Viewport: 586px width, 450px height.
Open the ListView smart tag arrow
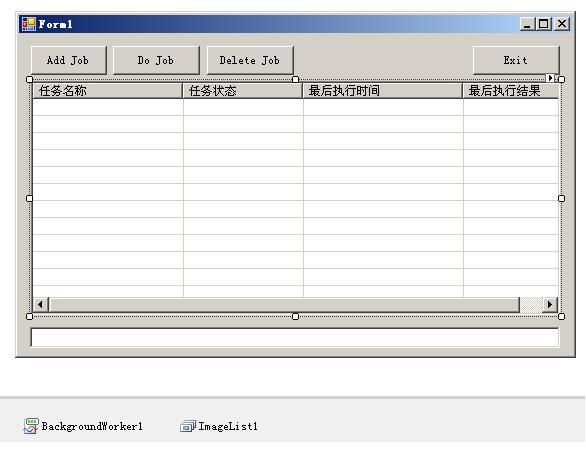point(550,78)
